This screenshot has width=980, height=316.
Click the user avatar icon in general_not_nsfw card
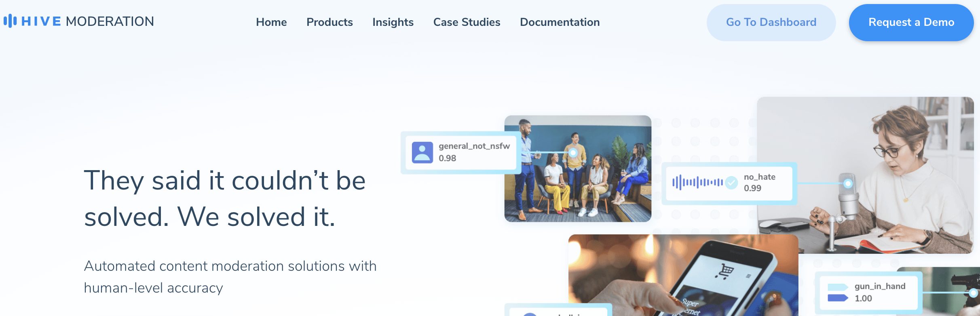pos(422,152)
